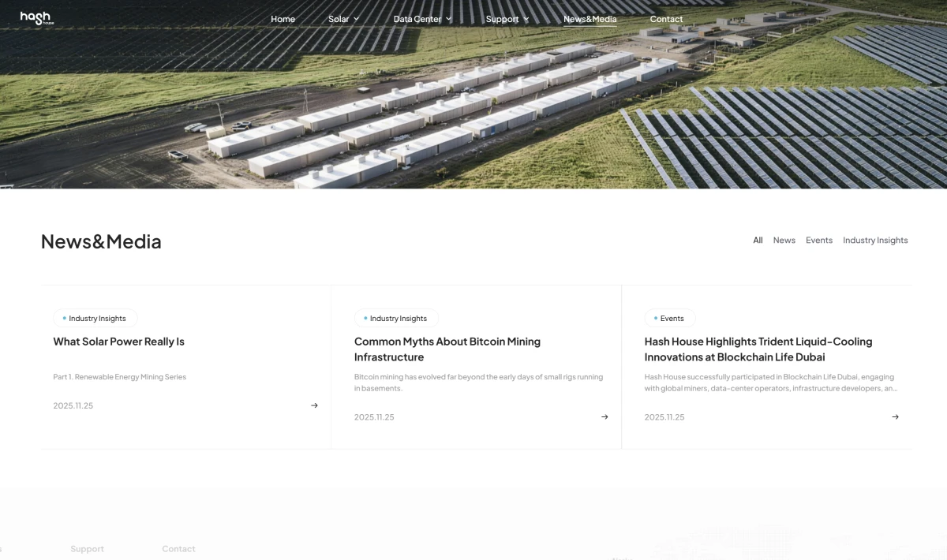Click the Events tag on third article
The height and width of the screenshot is (560, 947).
tap(670, 319)
